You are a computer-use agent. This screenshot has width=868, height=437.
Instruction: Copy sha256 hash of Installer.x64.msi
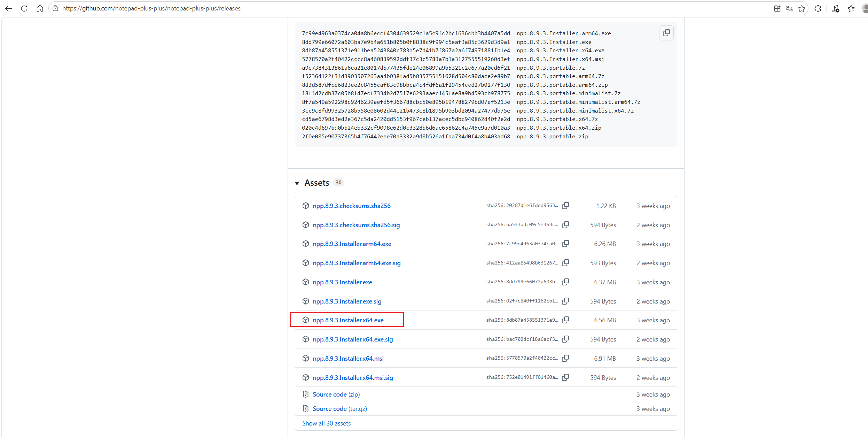pos(565,358)
